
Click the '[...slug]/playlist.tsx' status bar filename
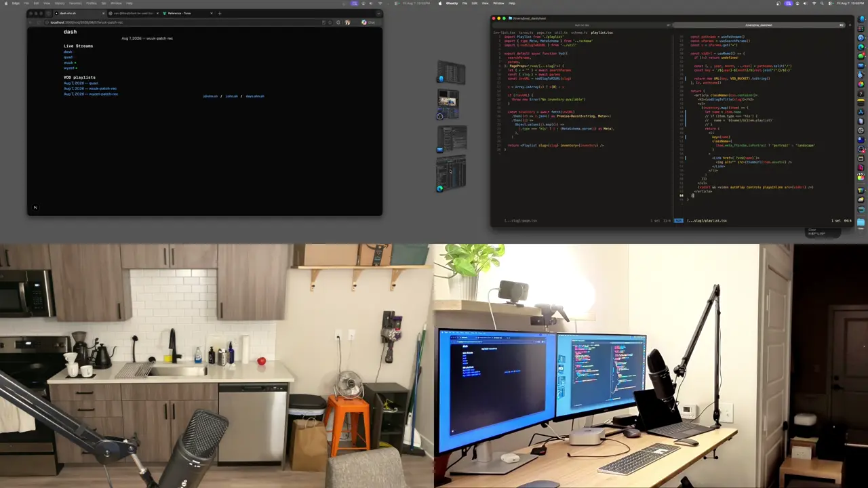point(707,220)
